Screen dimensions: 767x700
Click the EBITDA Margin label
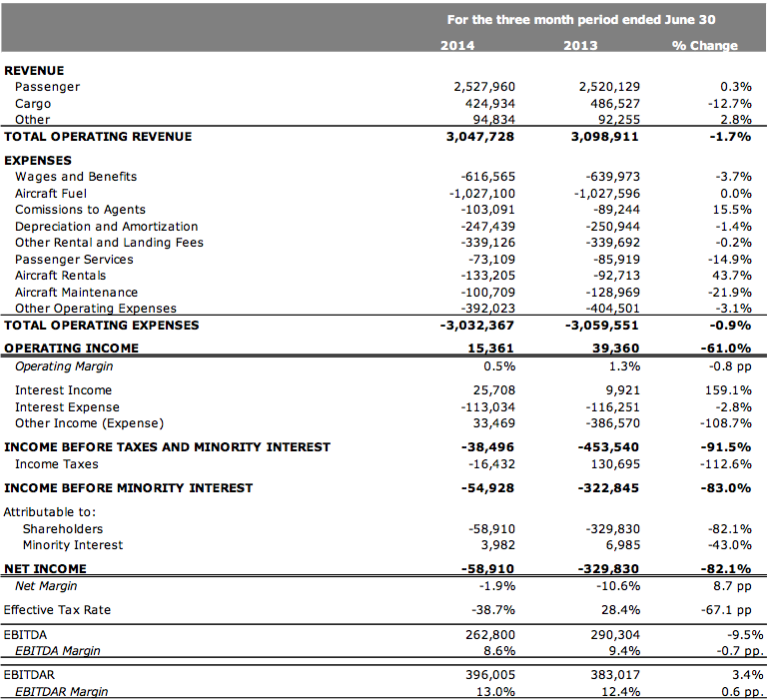[x=57, y=651]
